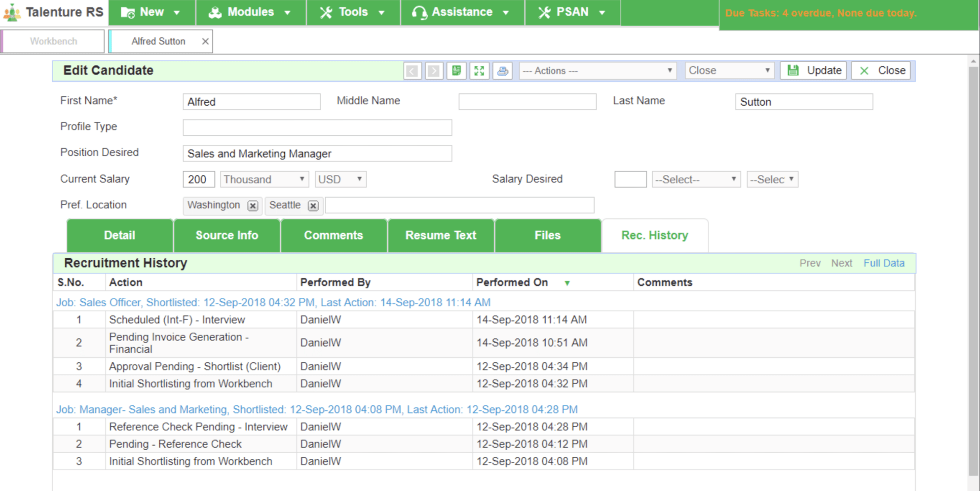980x491 pixels.
Task: Click the Position Desired input field
Action: (317, 154)
